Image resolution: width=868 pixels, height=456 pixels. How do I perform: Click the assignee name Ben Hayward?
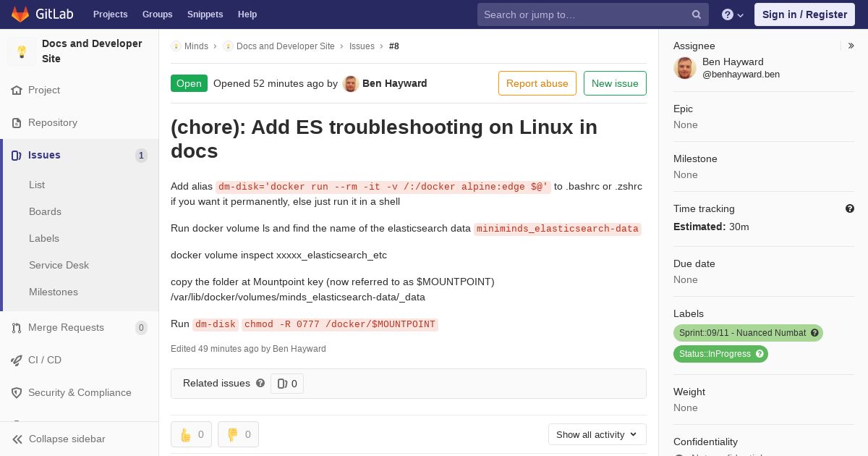733,62
